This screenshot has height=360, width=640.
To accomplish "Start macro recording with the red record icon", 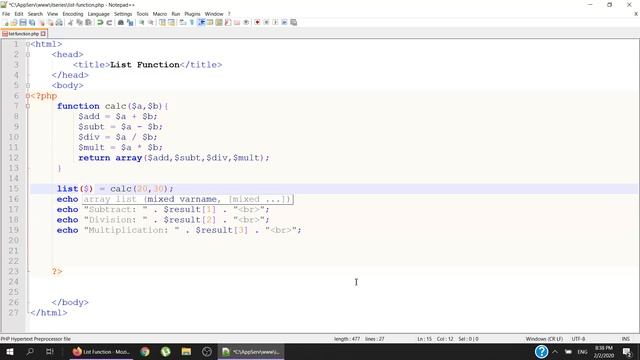I will click(257, 22).
